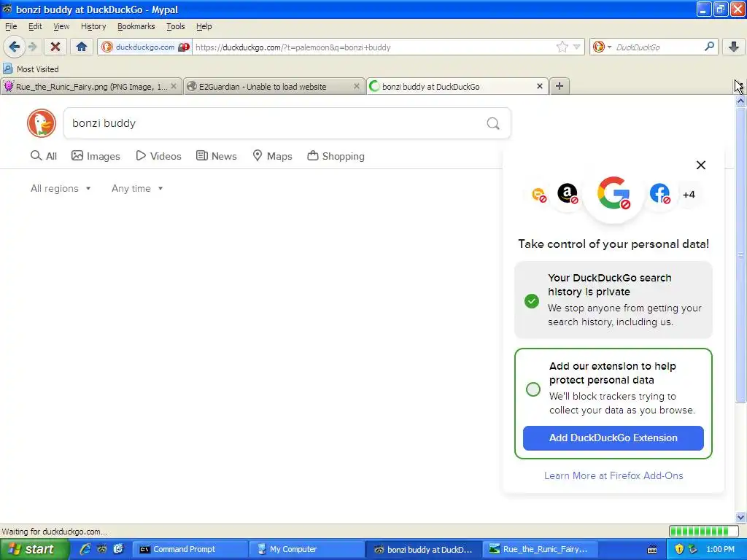Open Learn More at Firefox Add-Ons link
This screenshot has height=560, width=747.
pos(614,475)
